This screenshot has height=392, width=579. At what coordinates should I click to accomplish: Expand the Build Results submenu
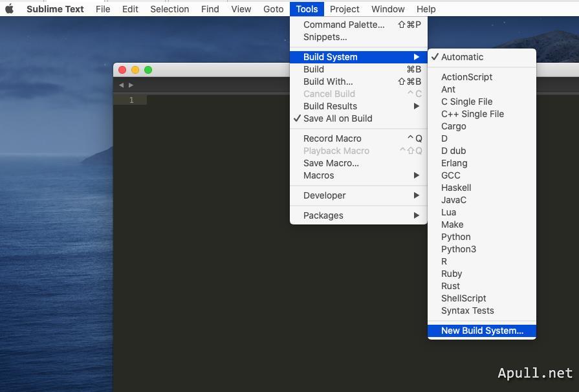(358, 106)
